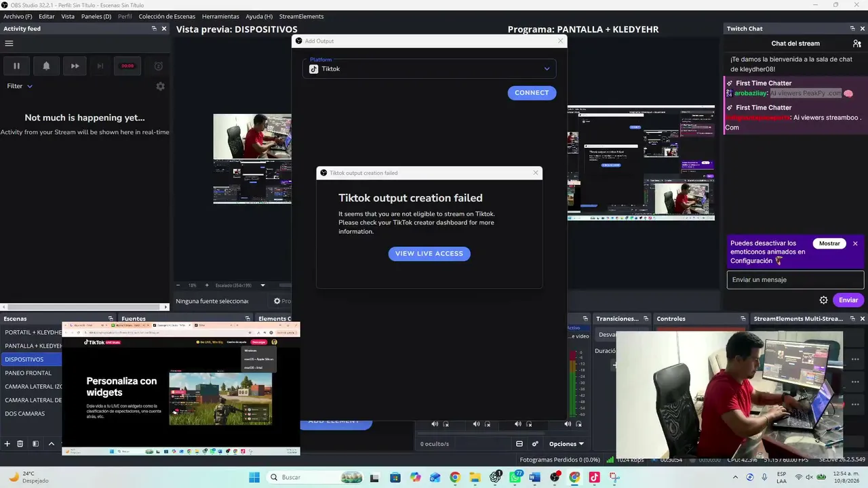
Task: Close the Add Output window
Action: click(x=560, y=41)
